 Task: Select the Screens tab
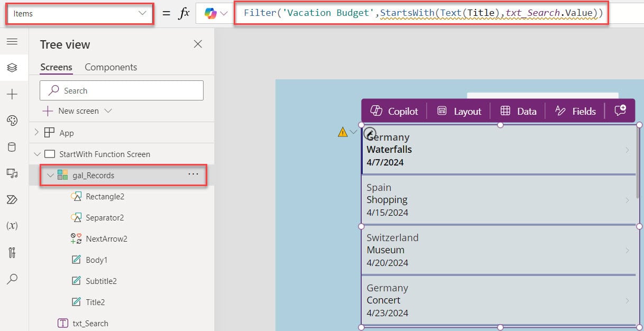(x=56, y=67)
